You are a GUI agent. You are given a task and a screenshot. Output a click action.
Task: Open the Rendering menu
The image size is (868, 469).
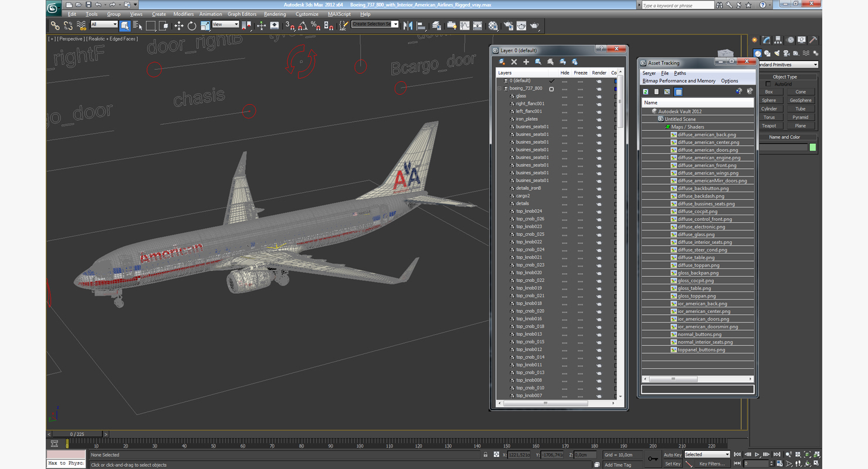(275, 14)
